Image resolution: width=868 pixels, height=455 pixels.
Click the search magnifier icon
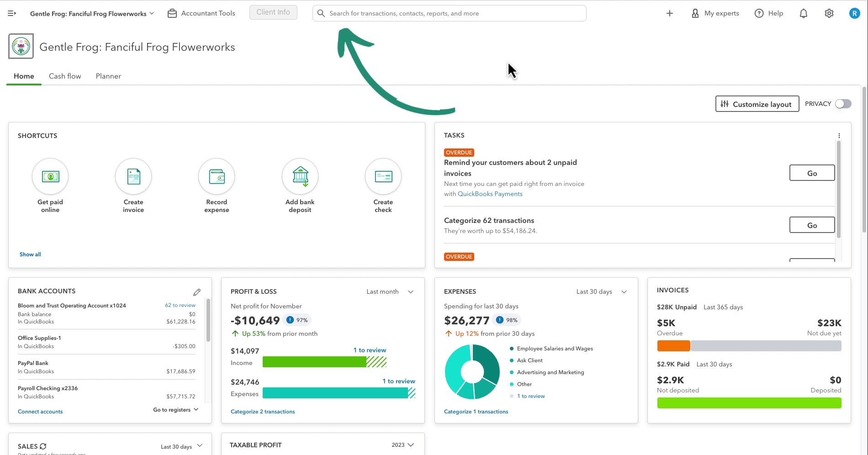click(321, 13)
